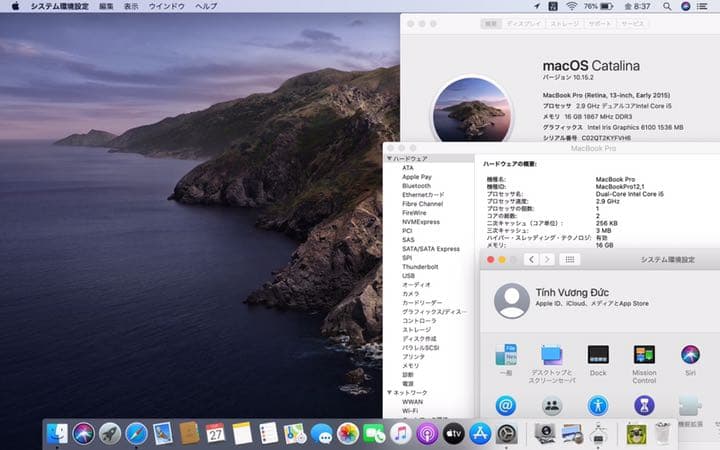Open App Store from the Dock
Viewport: 720px width, 450px height.
click(480, 433)
